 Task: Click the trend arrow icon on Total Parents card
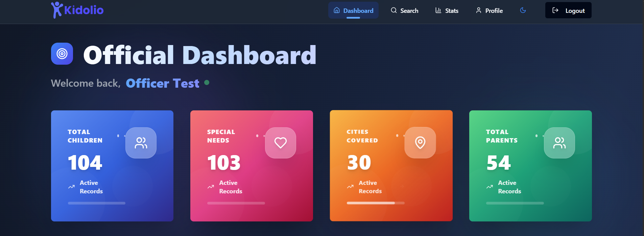tap(490, 187)
